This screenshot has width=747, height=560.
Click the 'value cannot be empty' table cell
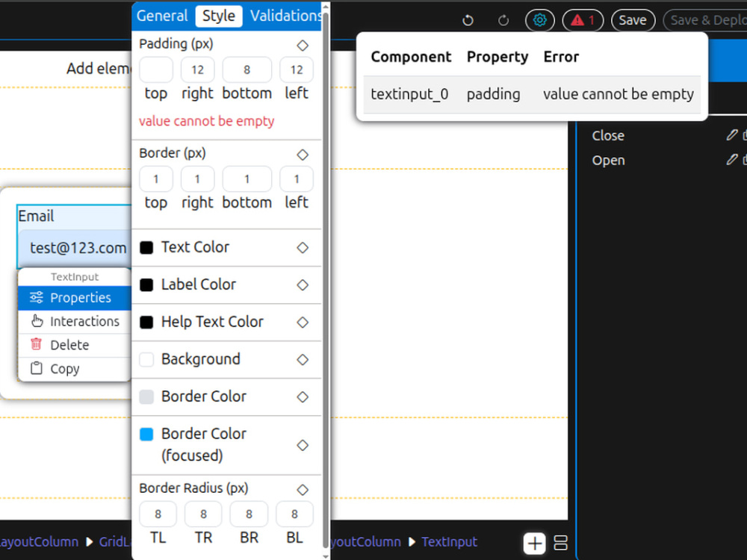pos(619,94)
